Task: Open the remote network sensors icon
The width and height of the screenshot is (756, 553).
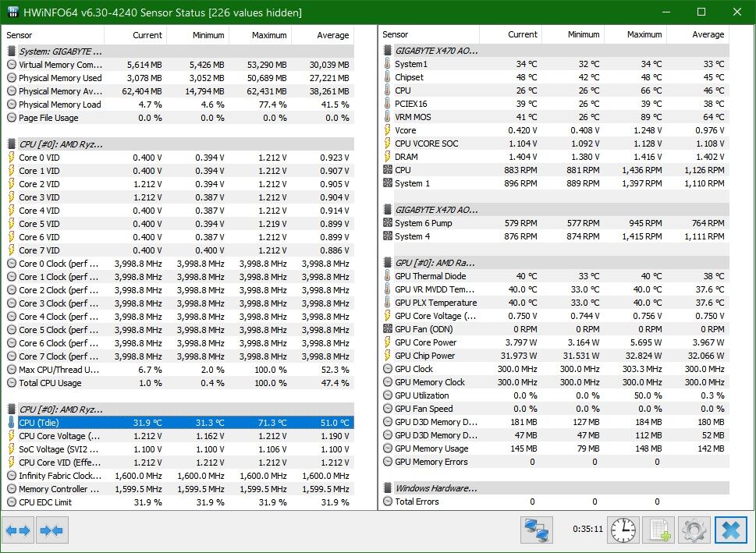Action: [537, 530]
